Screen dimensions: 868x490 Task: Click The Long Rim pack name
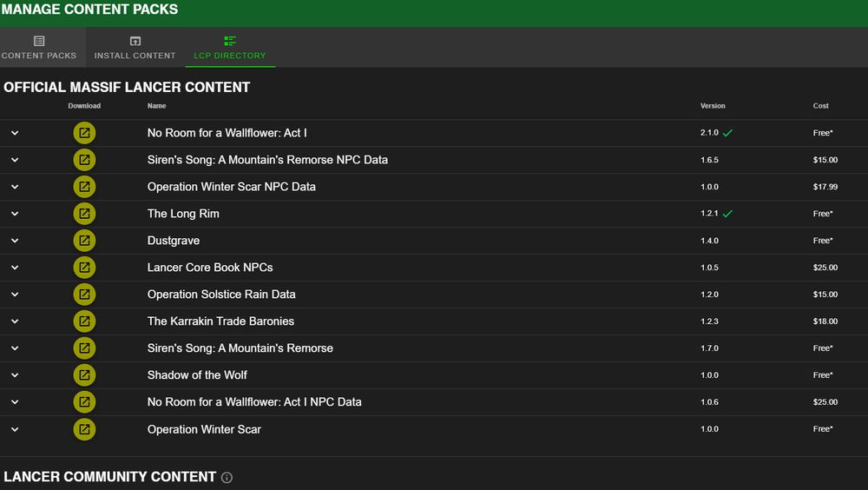(x=183, y=214)
